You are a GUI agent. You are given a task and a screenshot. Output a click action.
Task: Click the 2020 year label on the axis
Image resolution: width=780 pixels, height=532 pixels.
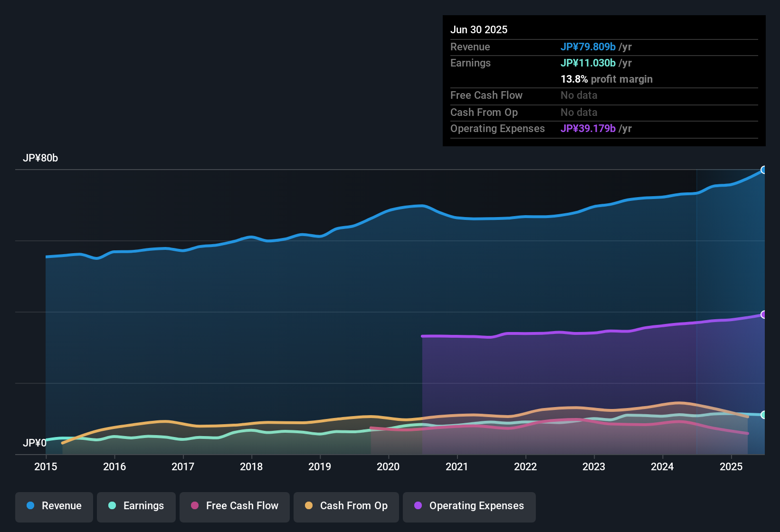[388, 467]
